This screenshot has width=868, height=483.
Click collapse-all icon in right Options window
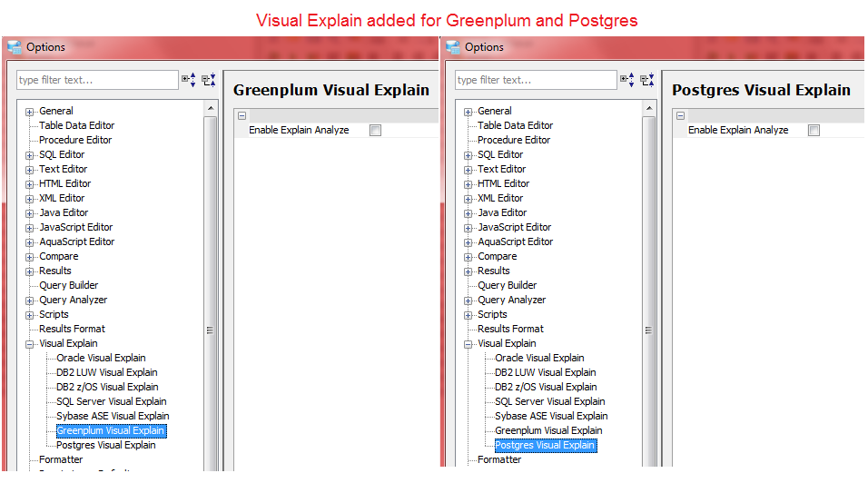pyautogui.click(x=647, y=80)
